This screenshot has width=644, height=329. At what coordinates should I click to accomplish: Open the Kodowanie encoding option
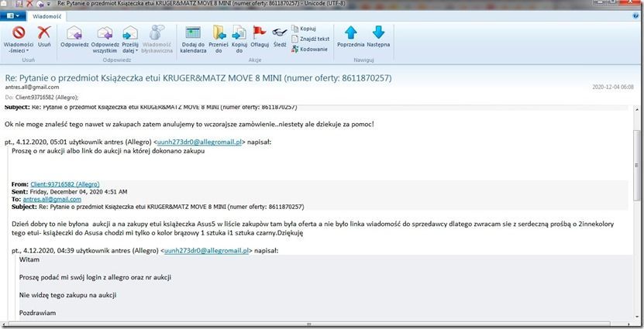point(309,50)
